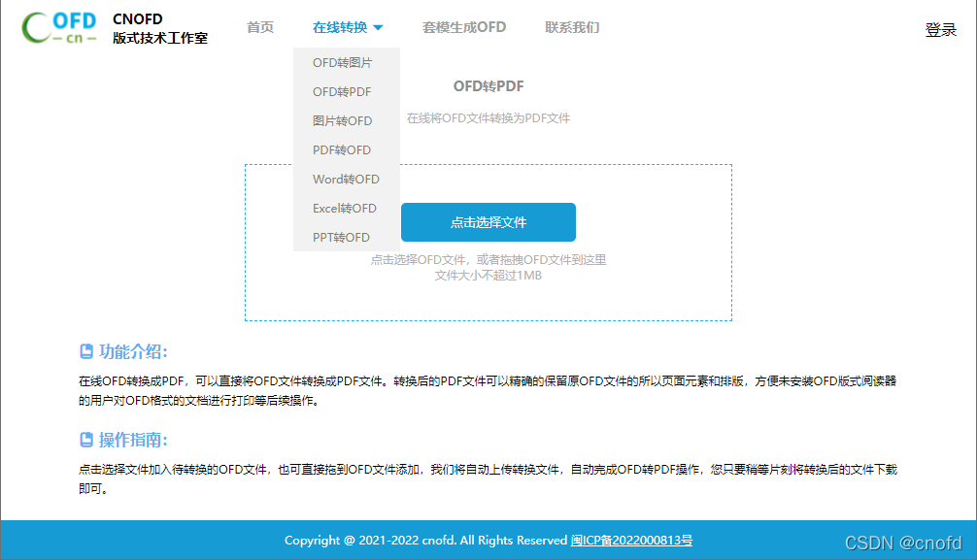This screenshot has height=560, width=977.
Task: Click the document icon beside 操作指南
Action: pos(85,440)
